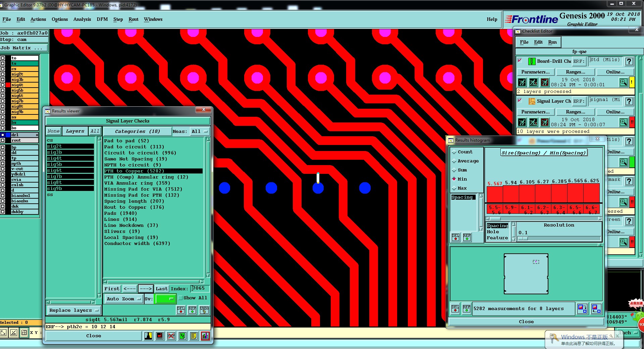
Task: Click histogram export icon with downward arrow
Action: (x=582, y=308)
